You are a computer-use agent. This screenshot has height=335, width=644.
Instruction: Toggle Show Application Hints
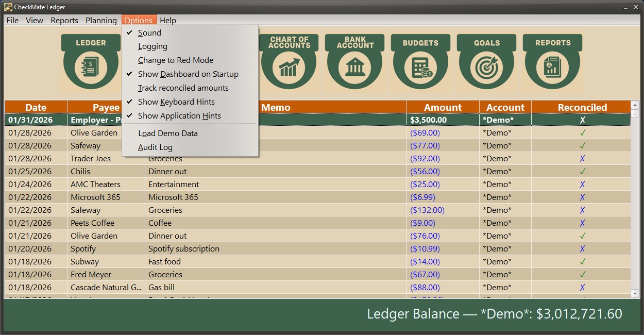190,116
